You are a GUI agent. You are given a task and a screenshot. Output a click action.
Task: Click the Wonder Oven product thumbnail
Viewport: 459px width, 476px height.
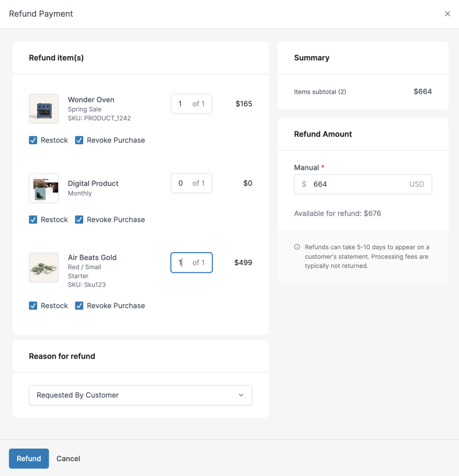tap(44, 109)
